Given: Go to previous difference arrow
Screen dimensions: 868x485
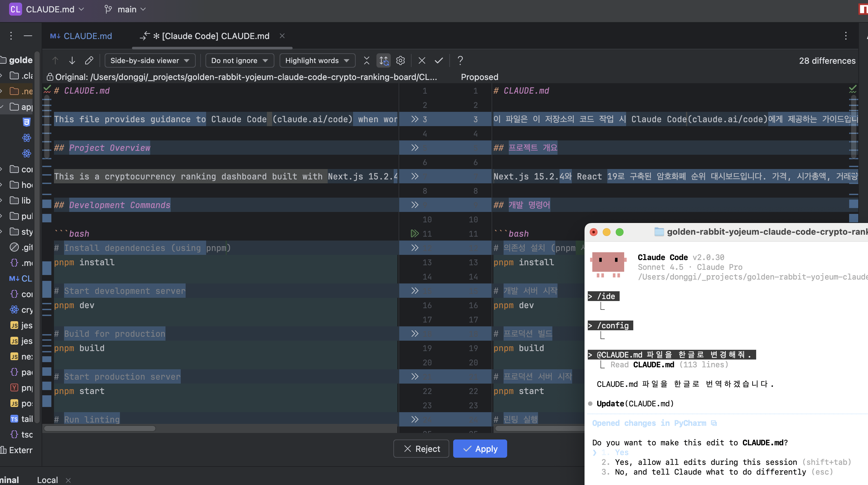Looking at the screenshot, I should [55, 61].
